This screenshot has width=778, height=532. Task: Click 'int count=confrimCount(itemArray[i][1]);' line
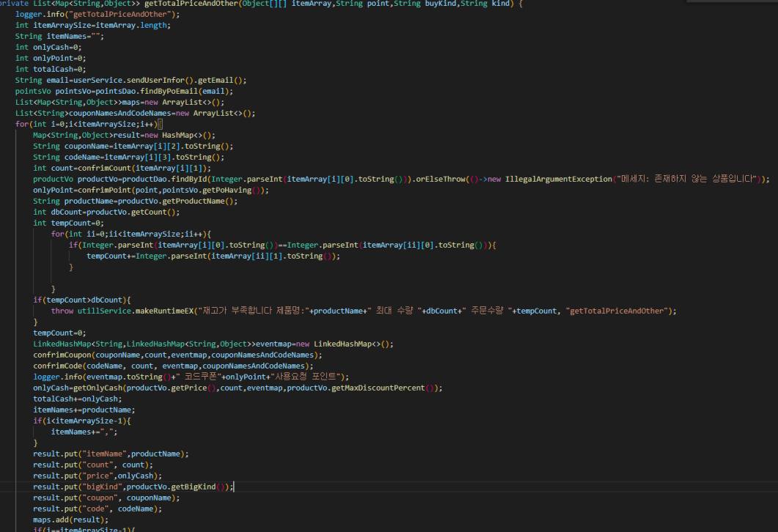(122, 168)
